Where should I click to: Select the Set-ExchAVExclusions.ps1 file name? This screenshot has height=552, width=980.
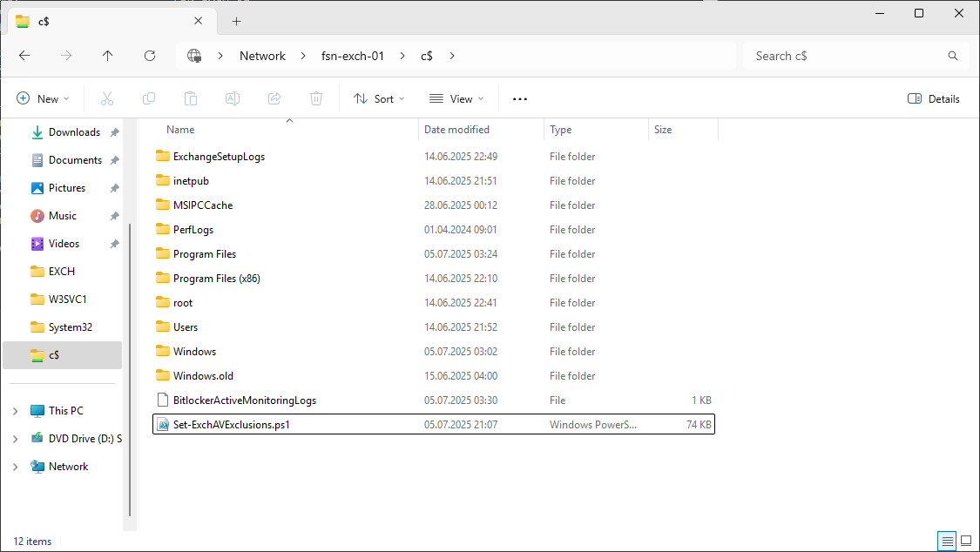(x=231, y=425)
